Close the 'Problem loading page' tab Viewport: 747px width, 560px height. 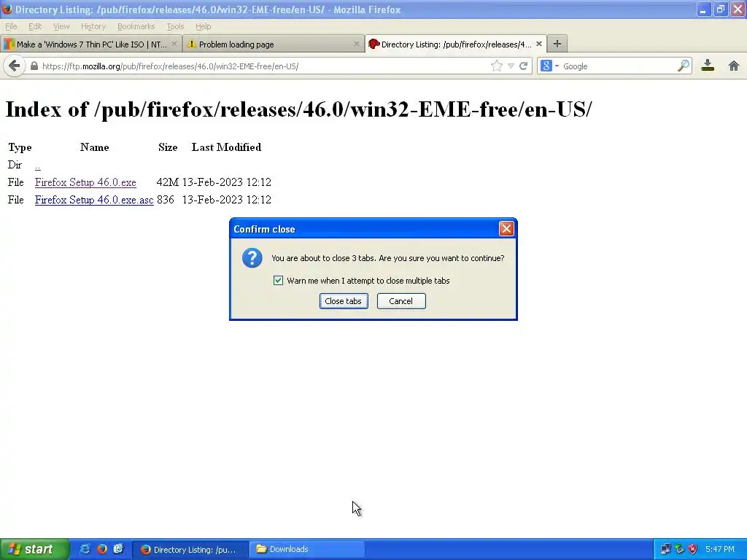[x=356, y=44]
